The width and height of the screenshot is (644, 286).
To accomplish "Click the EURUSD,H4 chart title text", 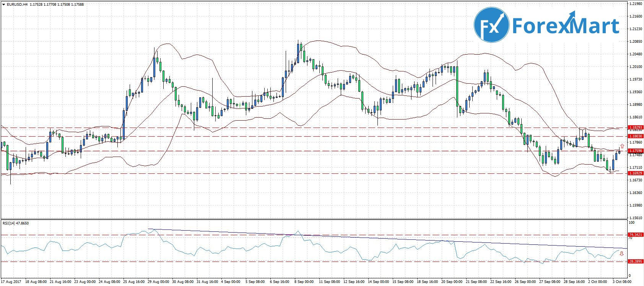I will [x=17, y=5].
